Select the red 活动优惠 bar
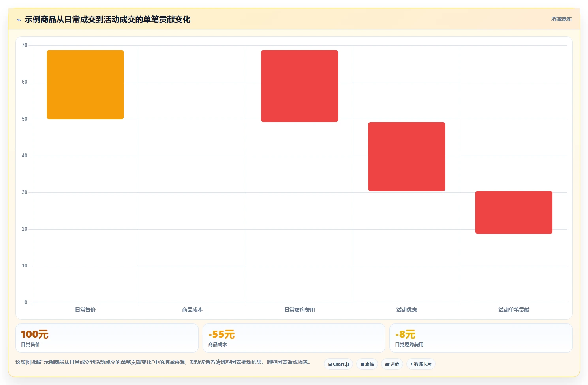Viewport: 588px width, 385px height. click(407, 157)
